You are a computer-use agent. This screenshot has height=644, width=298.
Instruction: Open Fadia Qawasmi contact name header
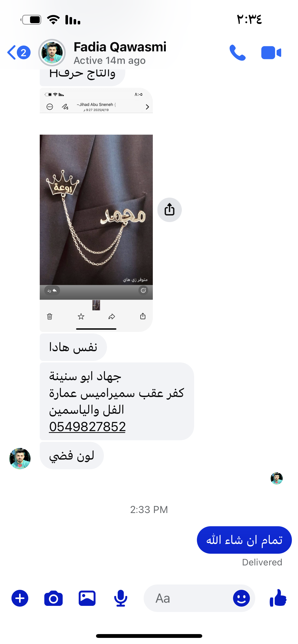(120, 47)
